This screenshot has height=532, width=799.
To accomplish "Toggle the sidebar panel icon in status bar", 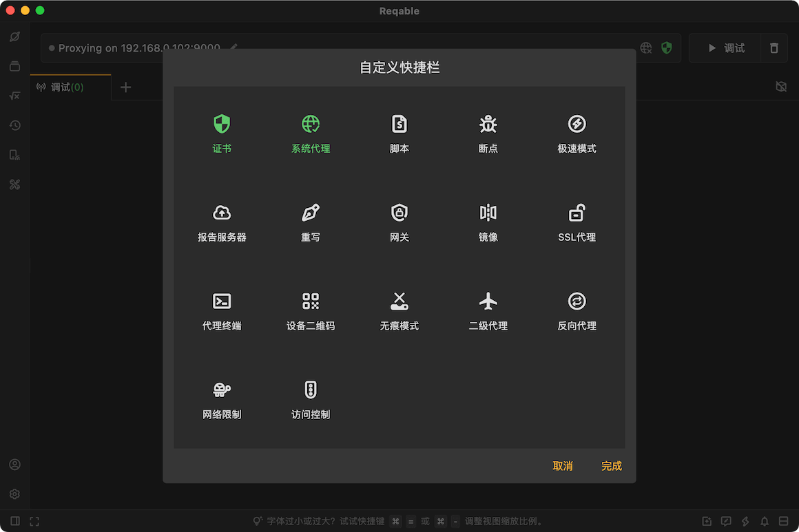I will coord(14,521).
